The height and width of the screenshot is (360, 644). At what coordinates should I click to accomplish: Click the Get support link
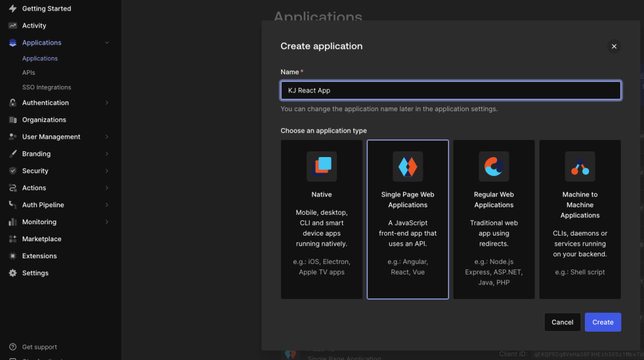40,347
